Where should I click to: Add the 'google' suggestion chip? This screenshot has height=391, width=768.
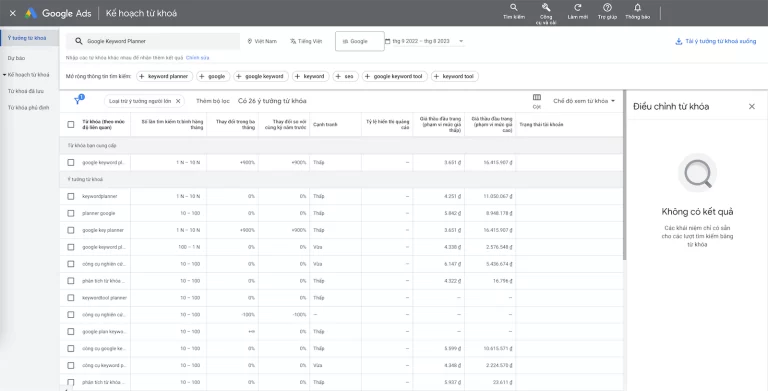click(213, 76)
